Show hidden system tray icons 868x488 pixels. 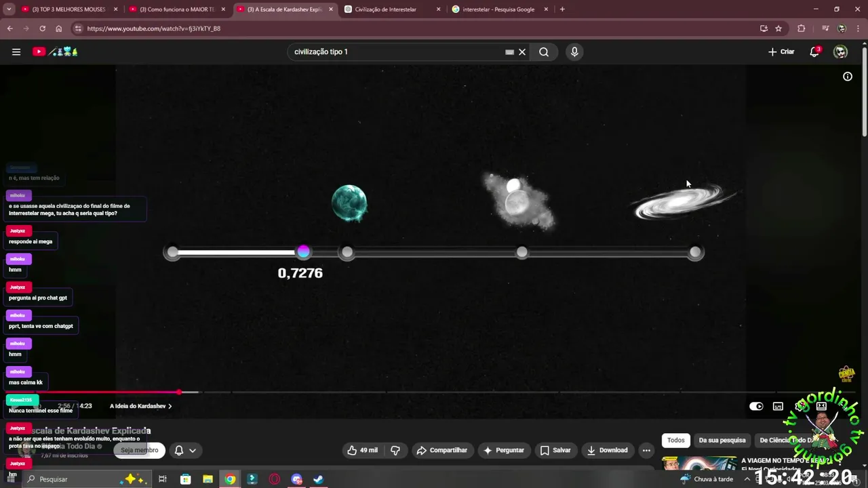pos(747,479)
